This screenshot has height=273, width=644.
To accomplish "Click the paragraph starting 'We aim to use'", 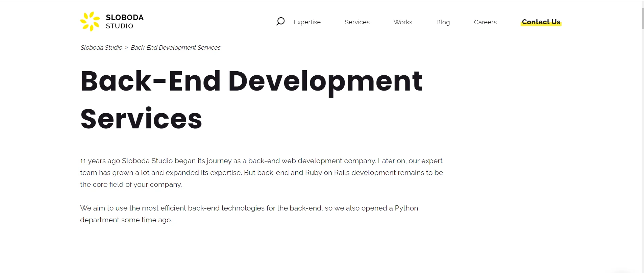I will pos(249,214).
